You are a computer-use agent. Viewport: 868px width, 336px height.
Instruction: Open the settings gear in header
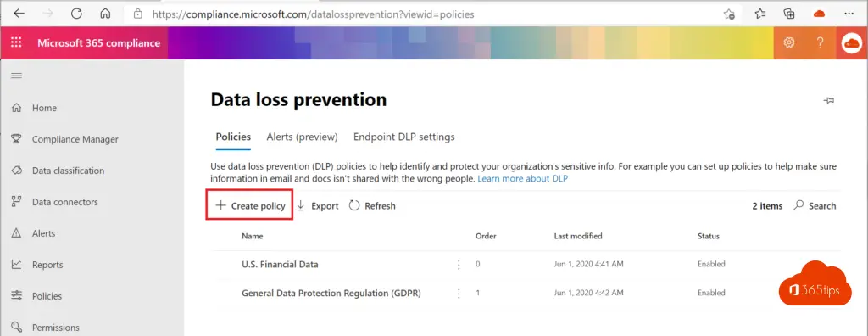tap(789, 42)
